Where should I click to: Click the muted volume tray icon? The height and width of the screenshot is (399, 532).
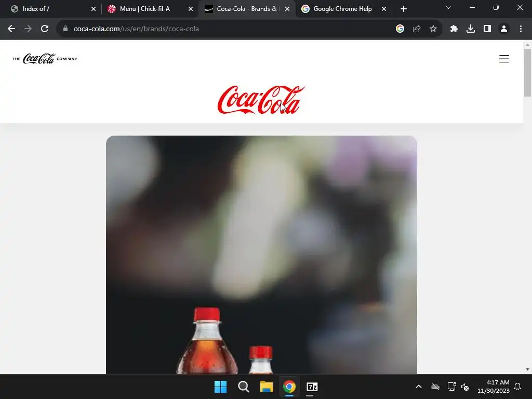[465, 387]
